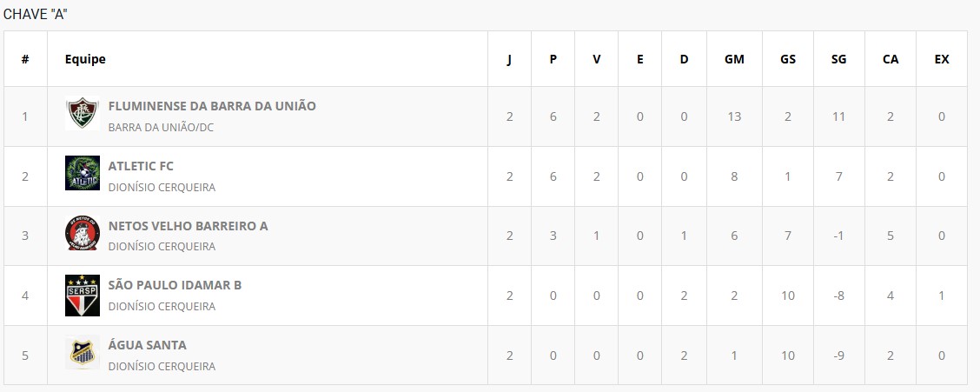980x392 pixels.
Task: Click the GM goals scored header
Action: pyautogui.click(x=734, y=59)
